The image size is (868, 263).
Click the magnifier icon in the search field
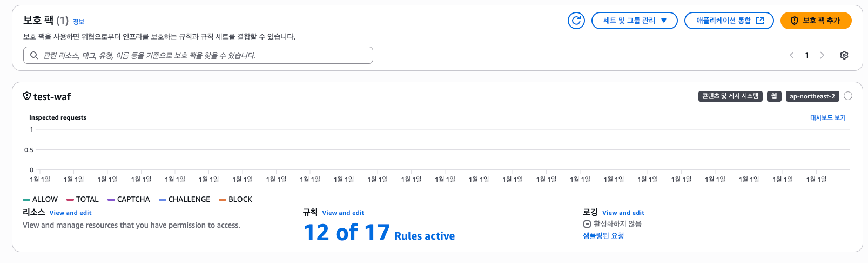(34, 55)
